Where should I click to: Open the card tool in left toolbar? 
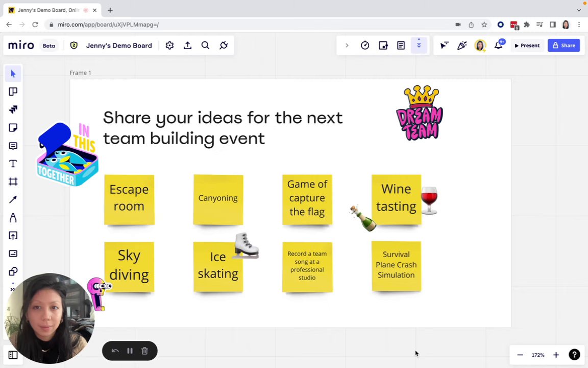coord(13,254)
